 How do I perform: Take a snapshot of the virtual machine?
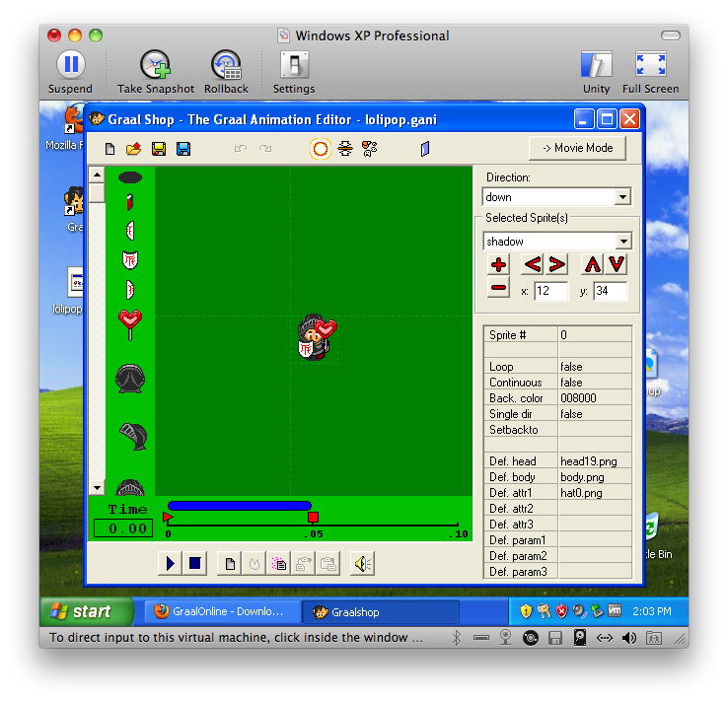coord(156,72)
